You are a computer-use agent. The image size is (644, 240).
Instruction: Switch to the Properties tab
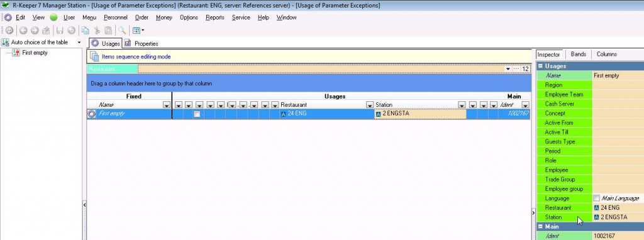(141, 43)
